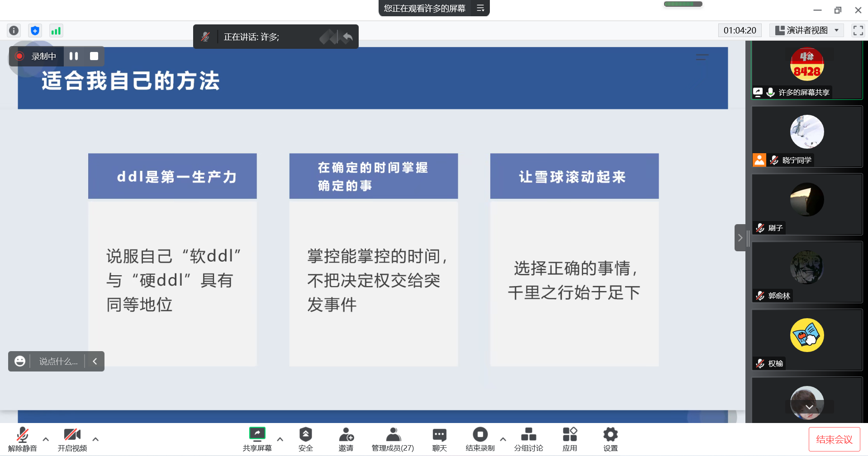Image resolution: width=868 pixels, height=456 pixels.
Task: Click the green audio level indicator bar
Action: pyautogui.click(x=683, y=4)
